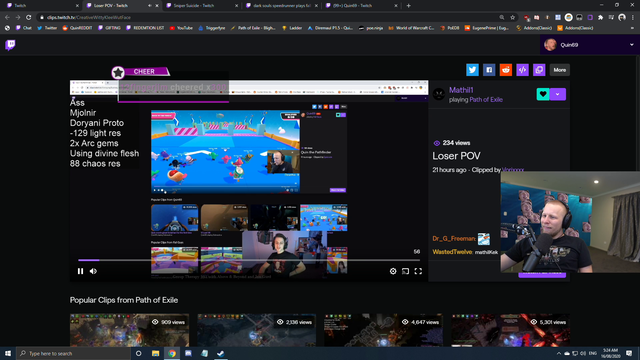Click the More share options button

click(x=560, y=70)
